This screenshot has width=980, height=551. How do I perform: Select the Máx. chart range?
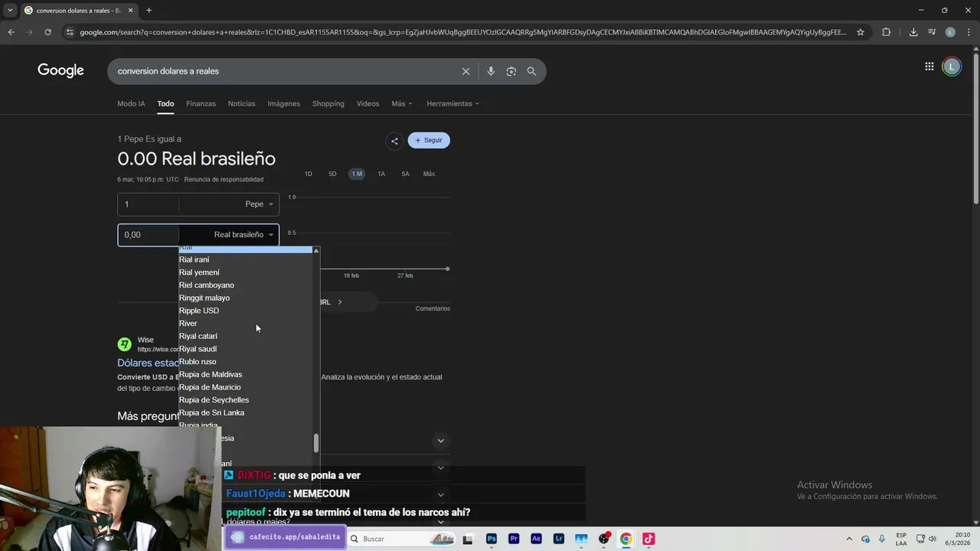point(430,174)
